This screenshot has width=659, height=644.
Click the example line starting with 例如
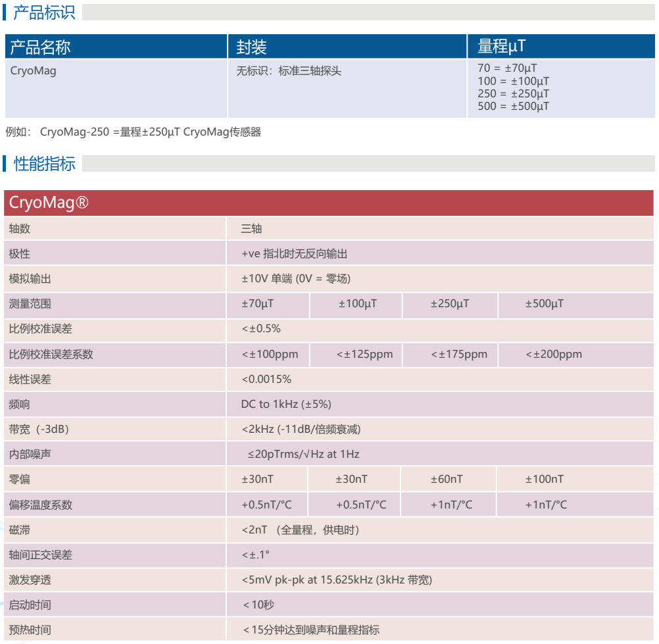click(x=134, y=132)
